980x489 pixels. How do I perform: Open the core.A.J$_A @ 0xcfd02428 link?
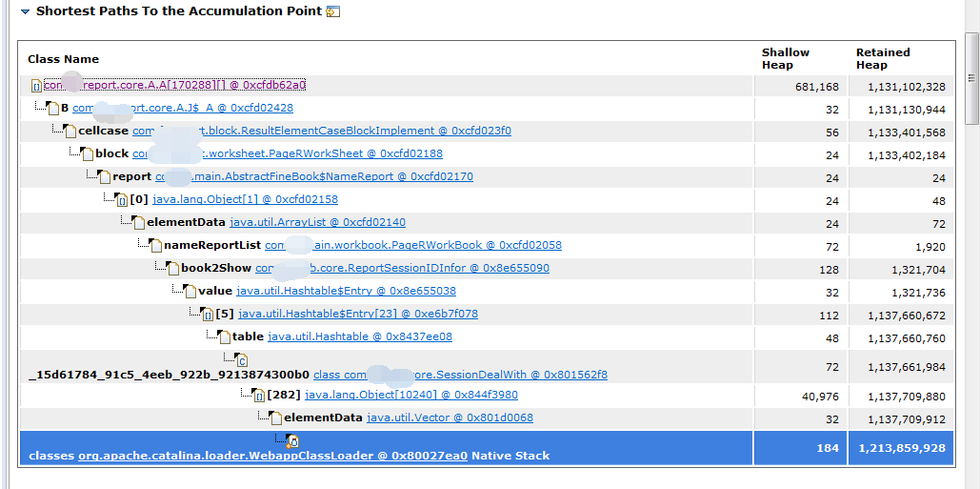point(183,108)
